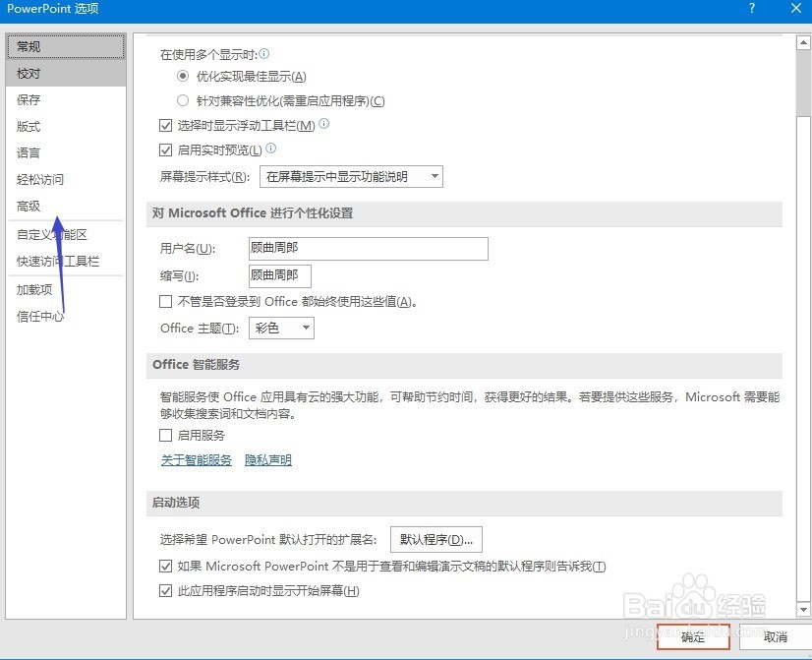Expand the Office 主题 color dropdown
The width and height of the screenshot is (812, 660).
tap(305, 328)
